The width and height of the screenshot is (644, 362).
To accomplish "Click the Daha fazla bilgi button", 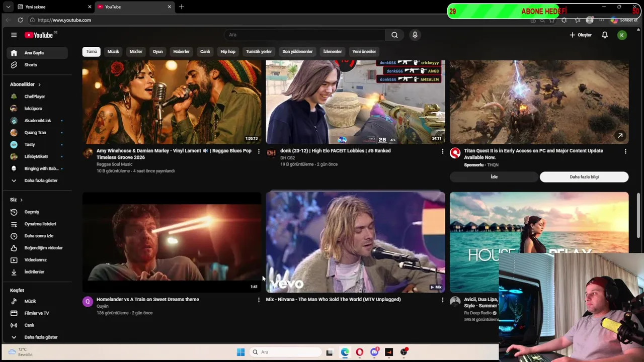I will [x=584, y=177].
